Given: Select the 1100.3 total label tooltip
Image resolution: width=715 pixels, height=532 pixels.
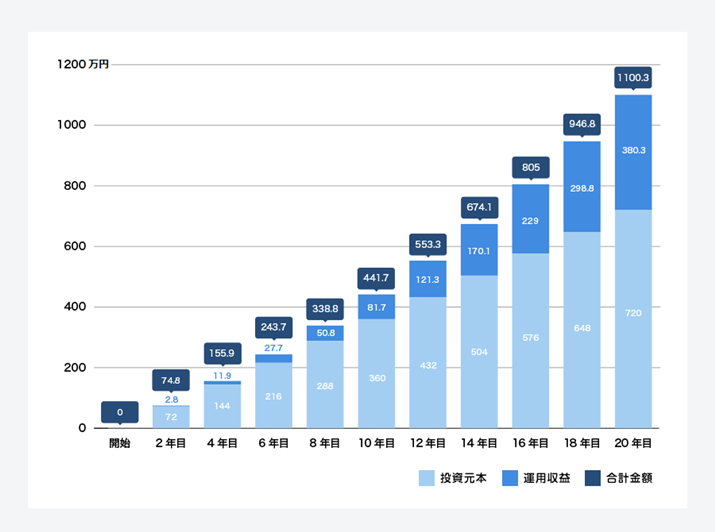Looking at the screenshot, I should coord(633,77).
